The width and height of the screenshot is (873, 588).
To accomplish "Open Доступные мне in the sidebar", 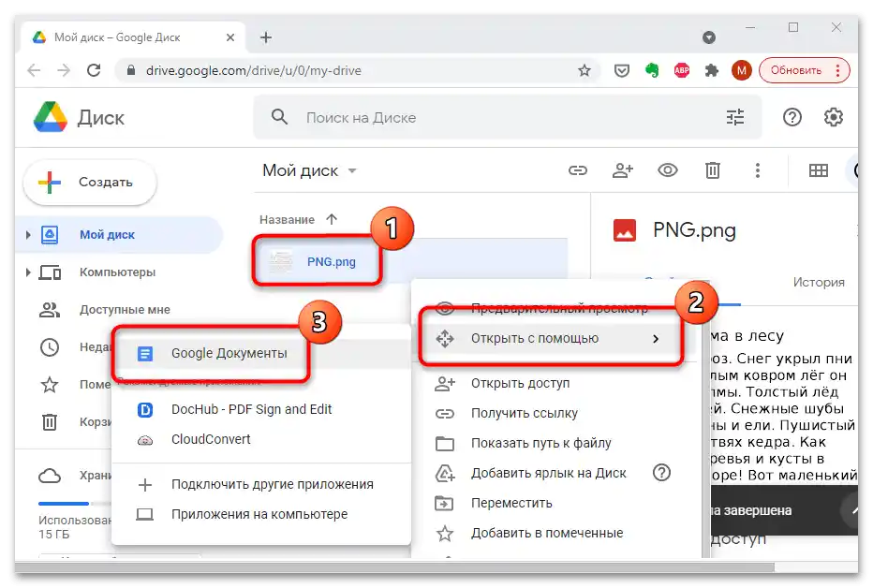I will (125, 309).
